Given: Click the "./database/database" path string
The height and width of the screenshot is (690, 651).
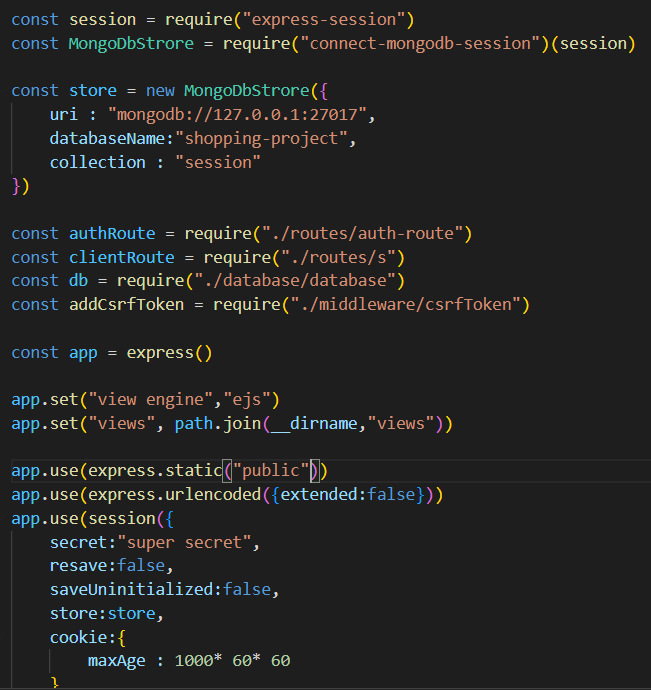Looking at the screenshot, I should point(295,281).
